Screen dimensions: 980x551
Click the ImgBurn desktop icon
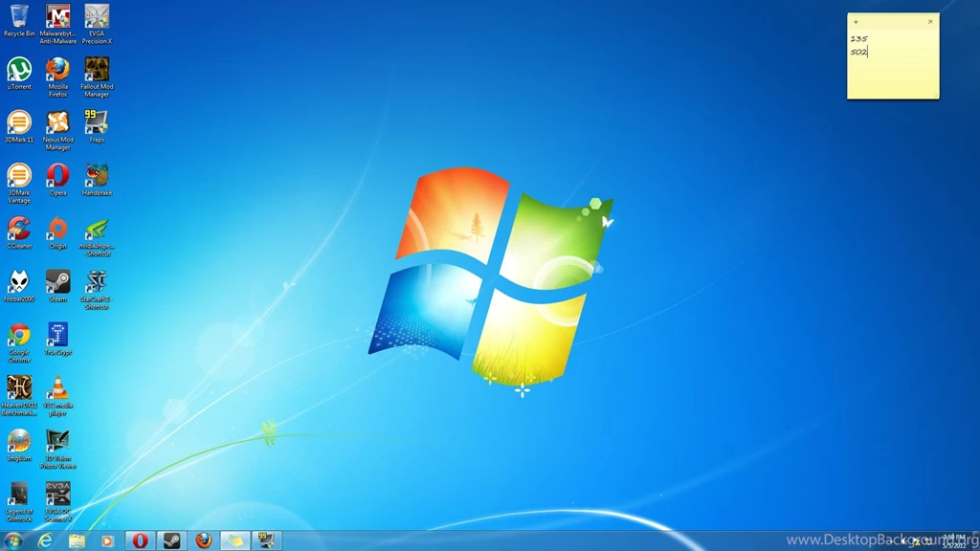pos(19,441)
